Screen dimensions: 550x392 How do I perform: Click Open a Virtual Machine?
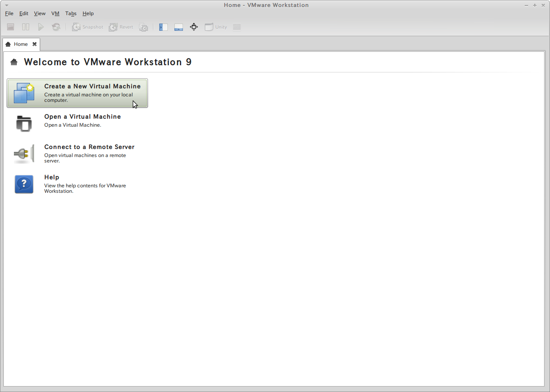tap(78, 123)
